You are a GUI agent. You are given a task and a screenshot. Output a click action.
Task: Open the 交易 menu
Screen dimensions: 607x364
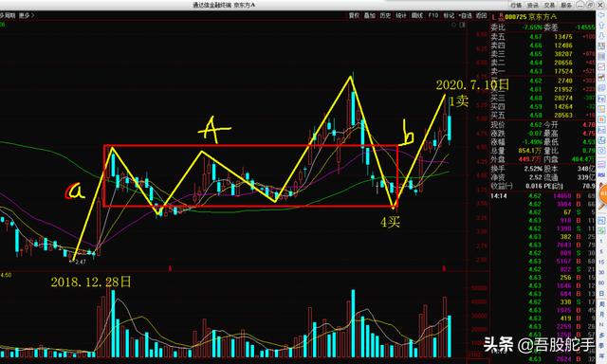pyautogui.click(x=549, y=5)
